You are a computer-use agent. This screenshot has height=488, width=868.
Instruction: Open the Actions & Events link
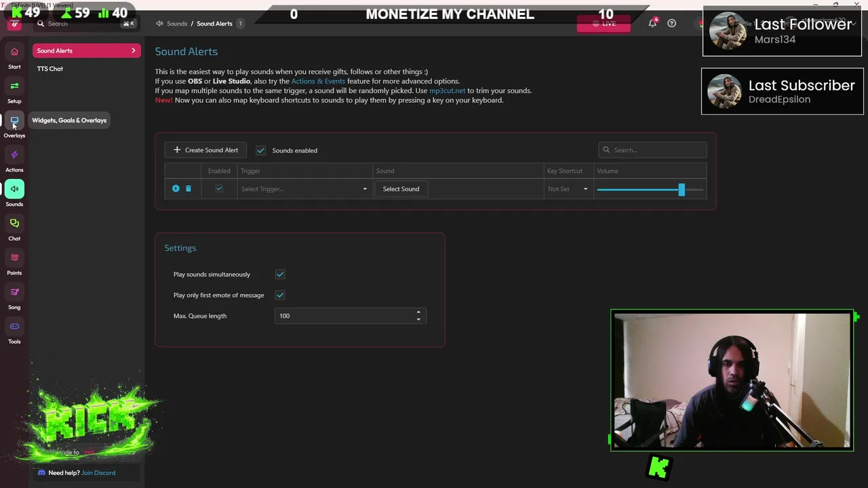318,81
